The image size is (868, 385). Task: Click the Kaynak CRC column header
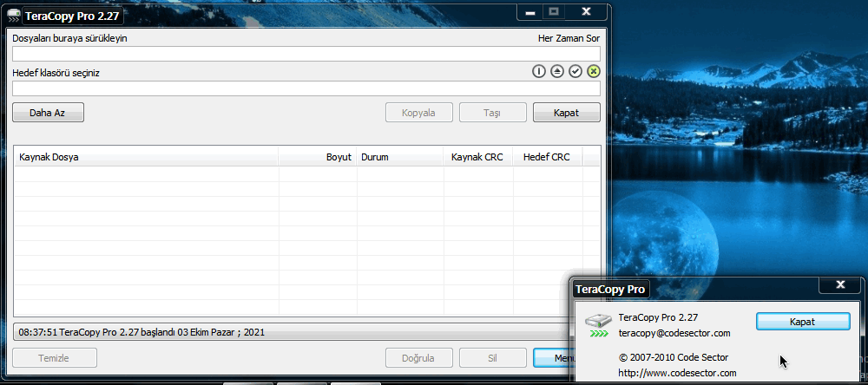pyautogui.click(x=477, y=157)
